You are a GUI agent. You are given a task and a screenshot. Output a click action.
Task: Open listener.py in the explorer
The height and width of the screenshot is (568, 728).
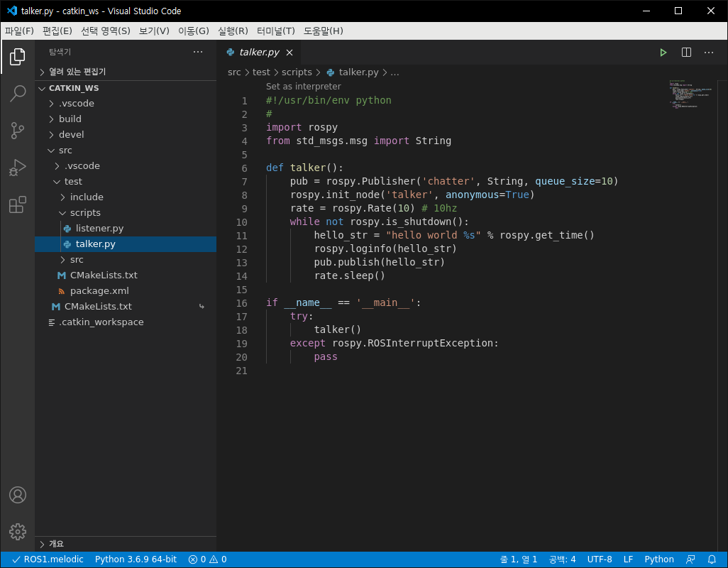click(126, 228)
